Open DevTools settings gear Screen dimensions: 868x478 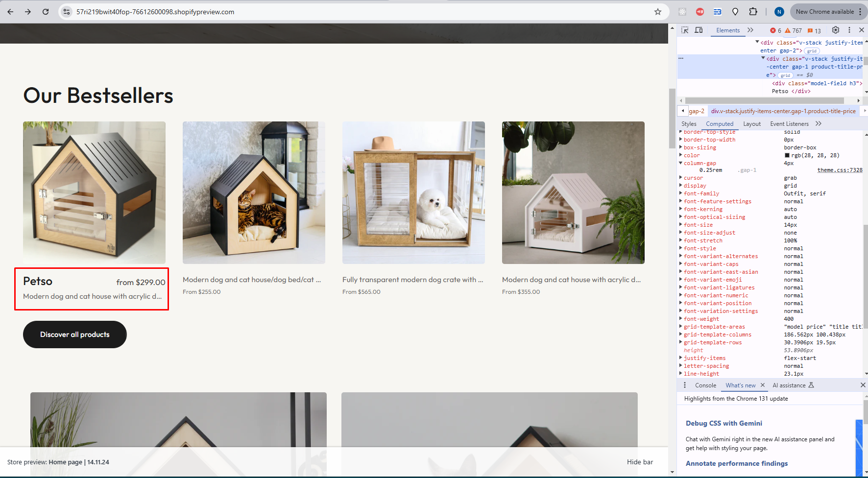836,30
